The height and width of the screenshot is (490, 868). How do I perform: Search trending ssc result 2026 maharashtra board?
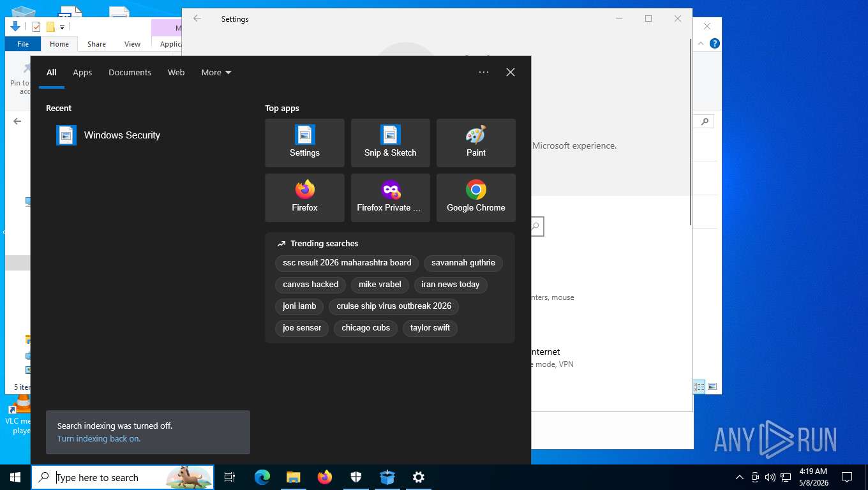point(347,263)
